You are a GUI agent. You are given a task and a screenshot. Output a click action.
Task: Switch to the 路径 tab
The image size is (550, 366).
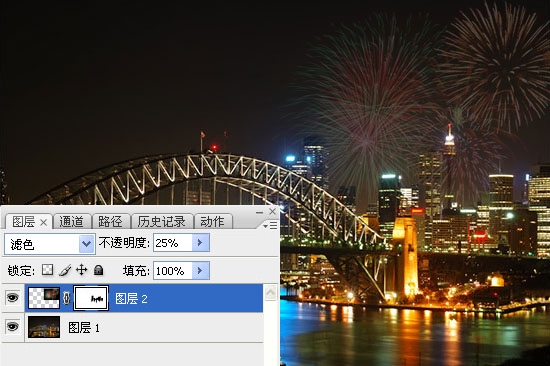click(110, 222)
